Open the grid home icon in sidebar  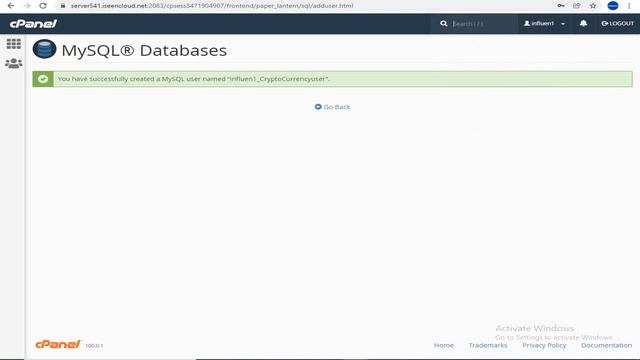tap(13, 44)
